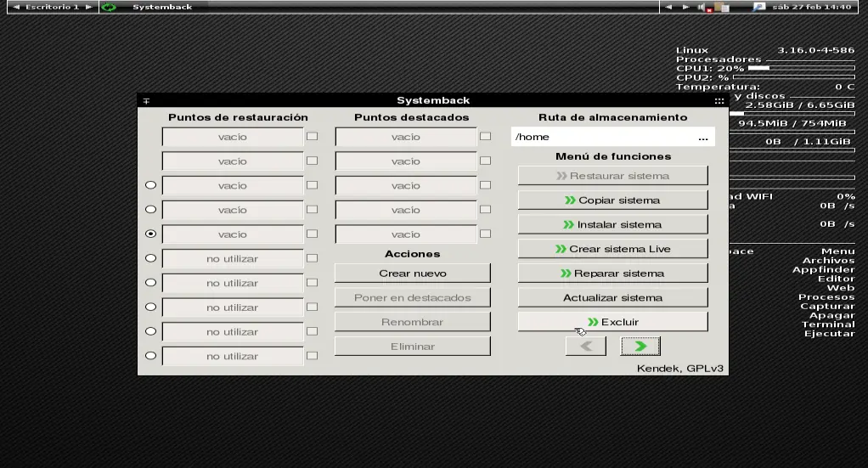Open Crear sistema Live function
This screenshot has width=868, height=468.
613,249
